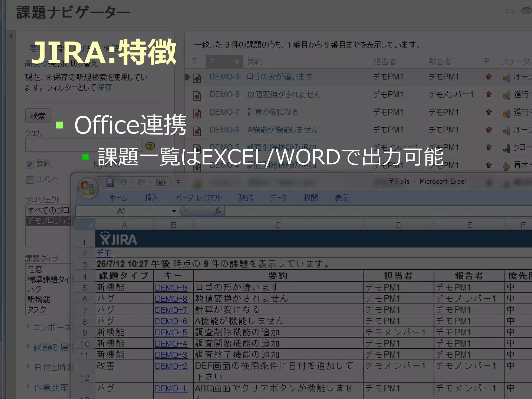Viewport: 532px width, 399px height.
Task: Toggle the 要約 checkbox
Action: [30, 164]
